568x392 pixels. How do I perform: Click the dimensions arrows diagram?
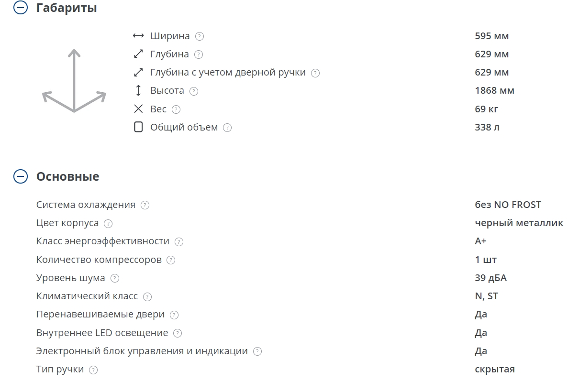coord(74,81)
